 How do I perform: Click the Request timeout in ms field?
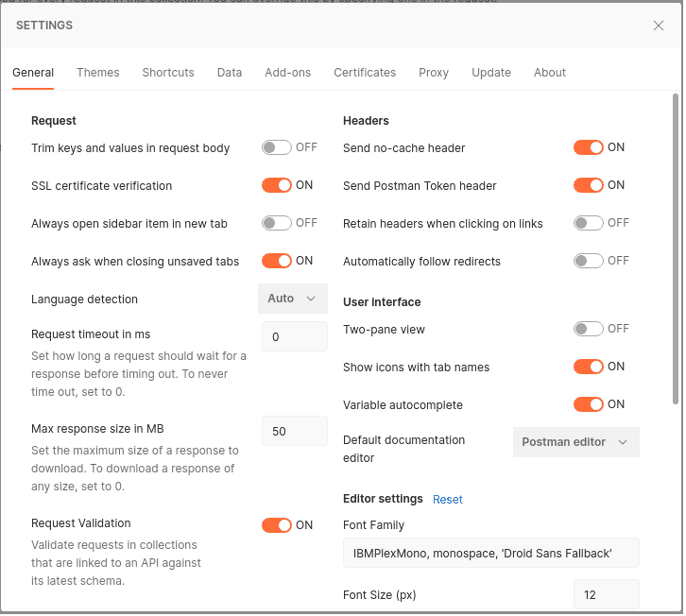point(294,336)
